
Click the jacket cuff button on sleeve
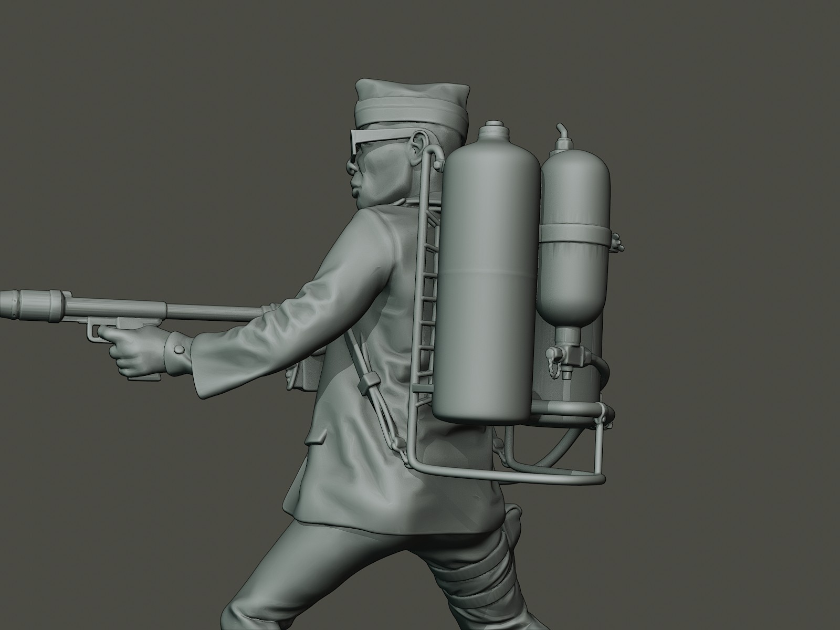(178, 349)
